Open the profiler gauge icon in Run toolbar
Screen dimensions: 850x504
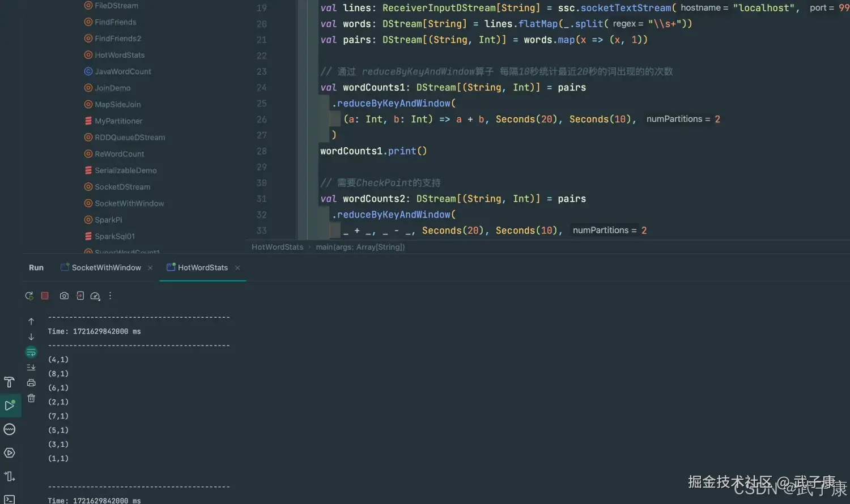[x=95, y=296]
